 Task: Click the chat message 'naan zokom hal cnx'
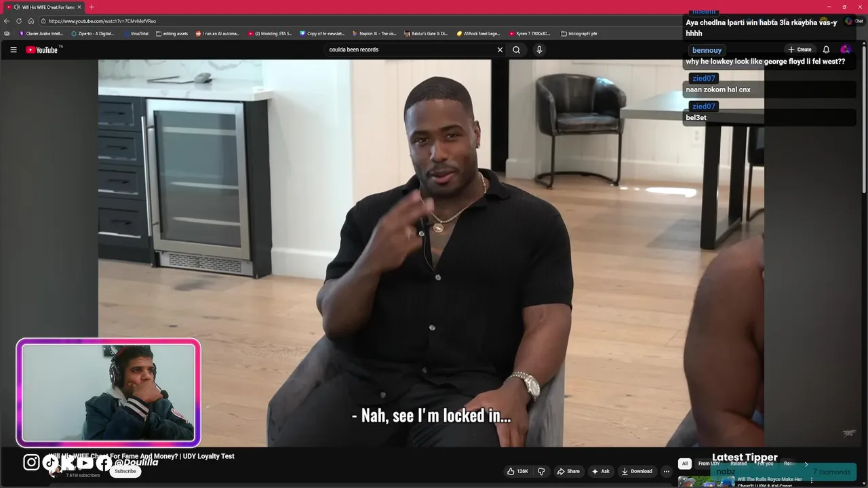point(718,89)
